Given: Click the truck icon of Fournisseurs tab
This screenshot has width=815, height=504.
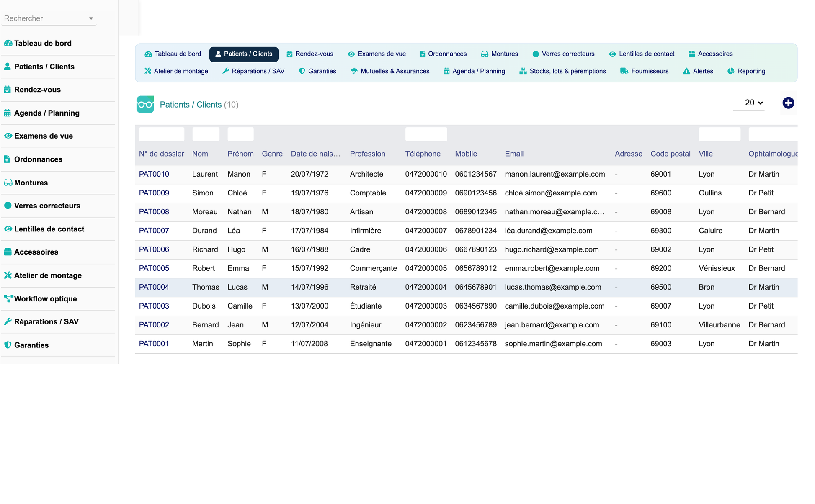Looking at the screenshot, I should coord(624,71).
